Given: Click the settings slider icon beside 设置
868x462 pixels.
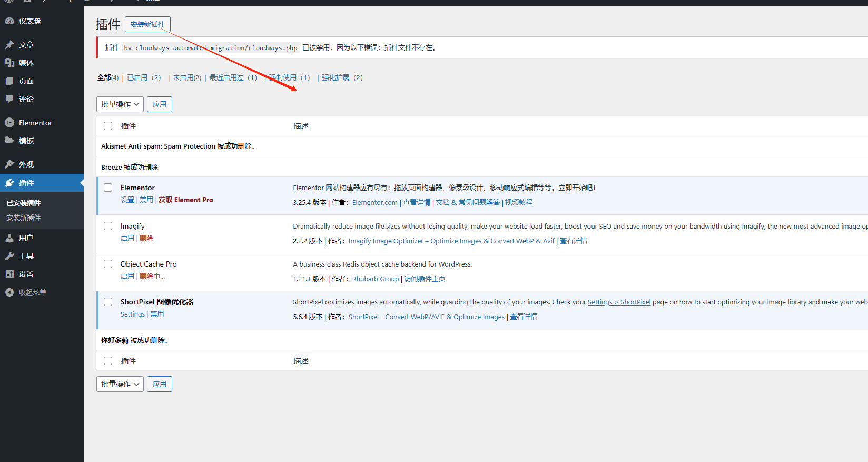Looking at the screenshot, I should point(9,274).
